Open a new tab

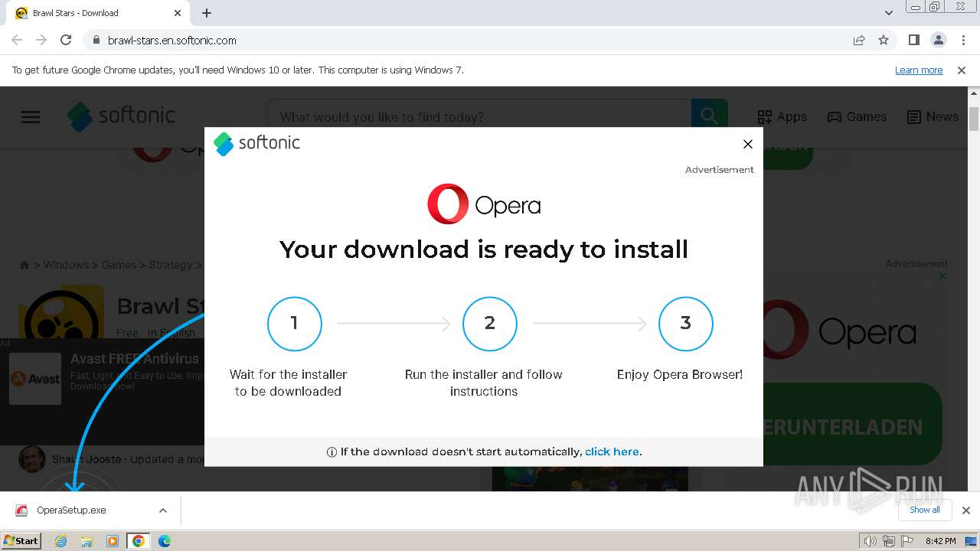point(207,13)
